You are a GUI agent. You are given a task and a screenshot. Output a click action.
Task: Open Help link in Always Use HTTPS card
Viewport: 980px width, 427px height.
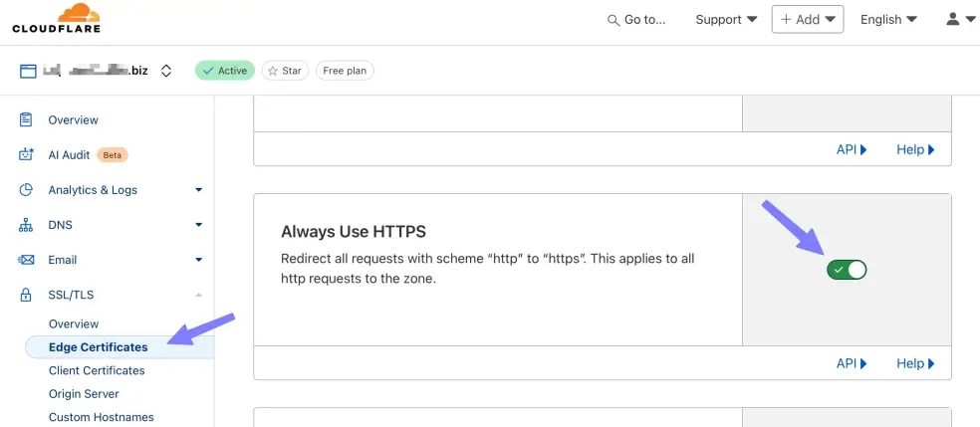pyautogui.click(x=915, y=363)
